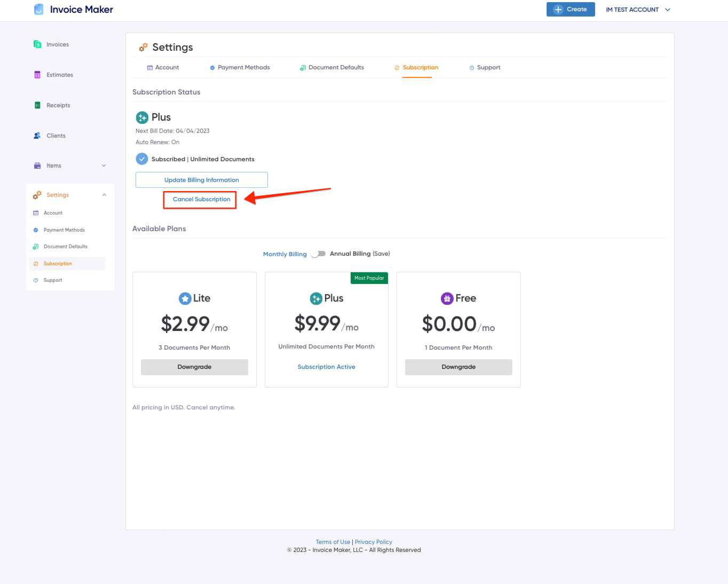Click Subscription Active on Plus card
The height and width of the screenshot is (584, 728).
[x=327, y=367]
